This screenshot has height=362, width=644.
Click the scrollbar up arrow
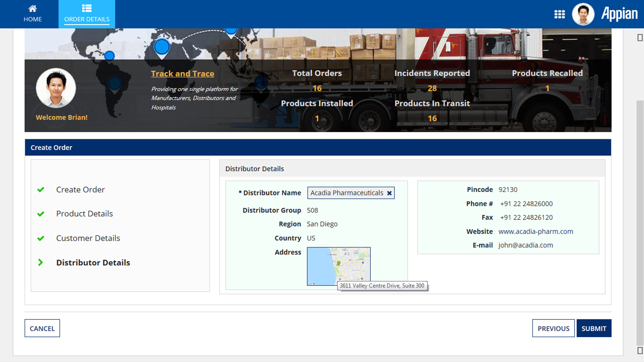[640, 38]
